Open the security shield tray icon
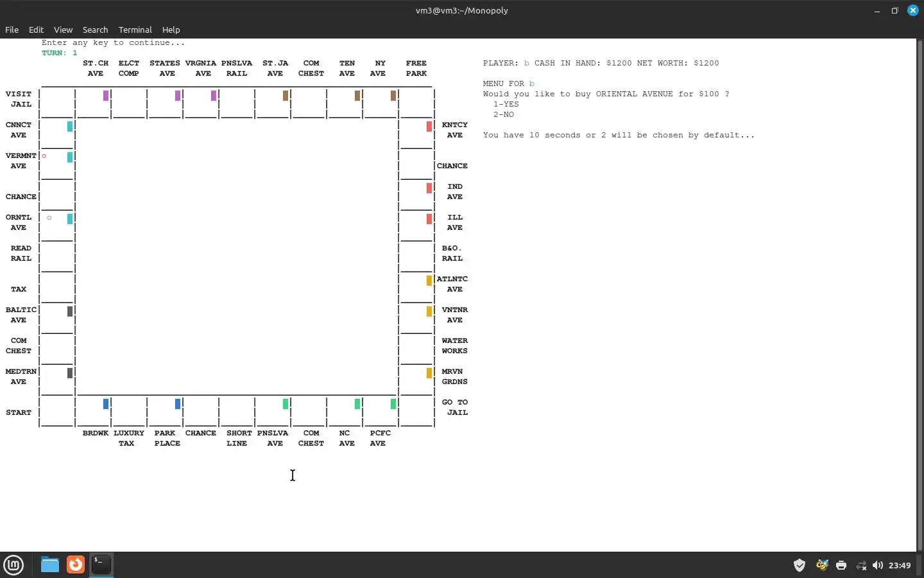Viewport: 924px width, 578px height. [800, 565]
